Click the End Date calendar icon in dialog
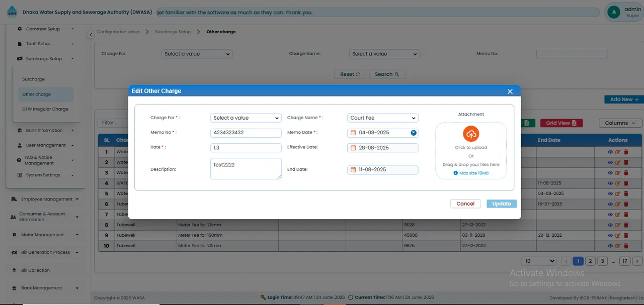644x305 pixels. [353, 170]
